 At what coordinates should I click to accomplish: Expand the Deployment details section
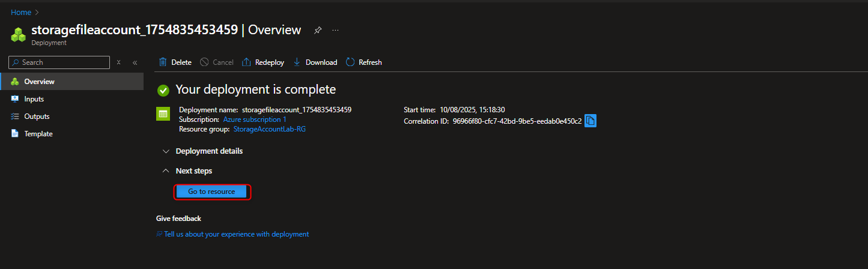point(203,151)
